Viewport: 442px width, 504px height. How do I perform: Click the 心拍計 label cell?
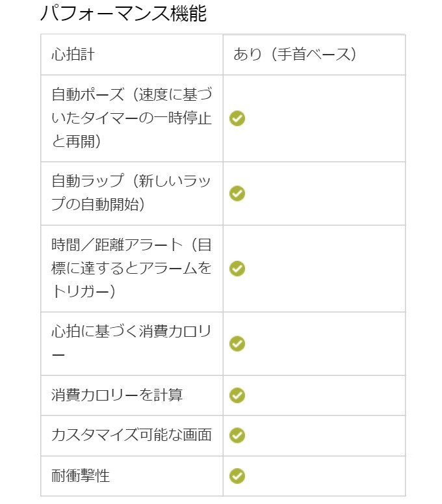(132, 55)
